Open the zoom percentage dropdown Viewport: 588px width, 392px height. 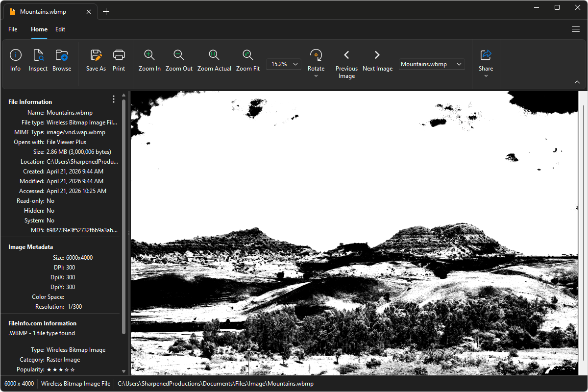tap(294, 64)
